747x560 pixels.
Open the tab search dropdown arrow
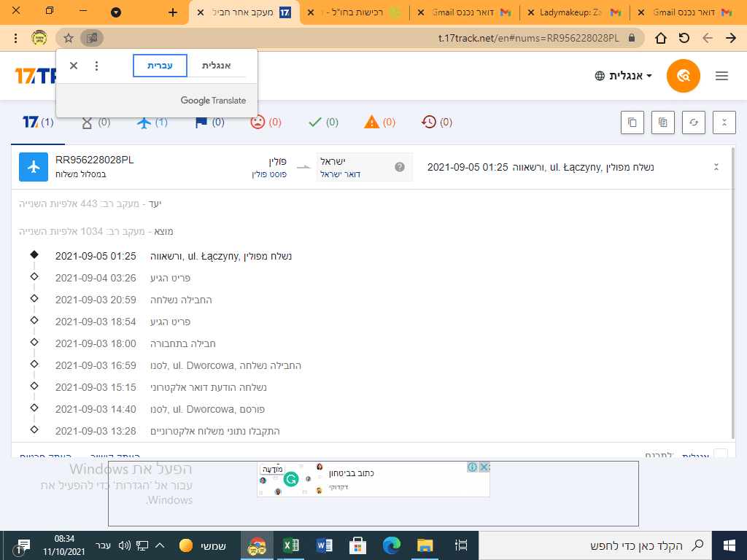116,12
